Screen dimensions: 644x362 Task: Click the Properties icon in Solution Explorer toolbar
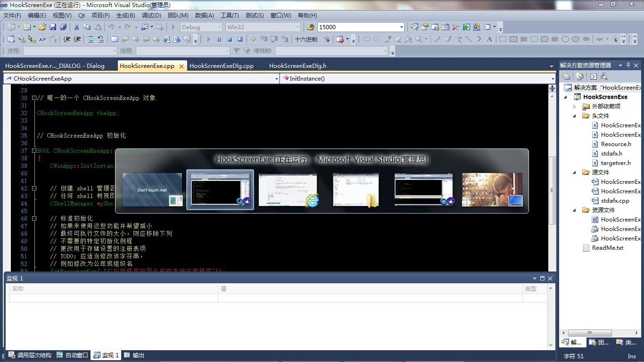[x=566, y=76]
